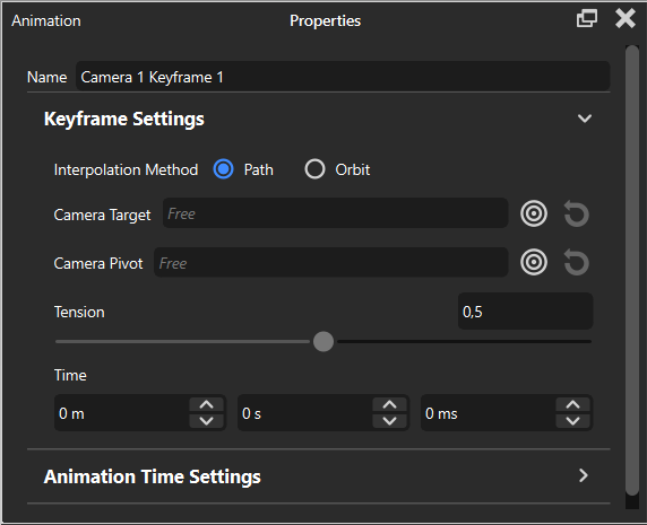Click the keyframe Name text field

341,77
